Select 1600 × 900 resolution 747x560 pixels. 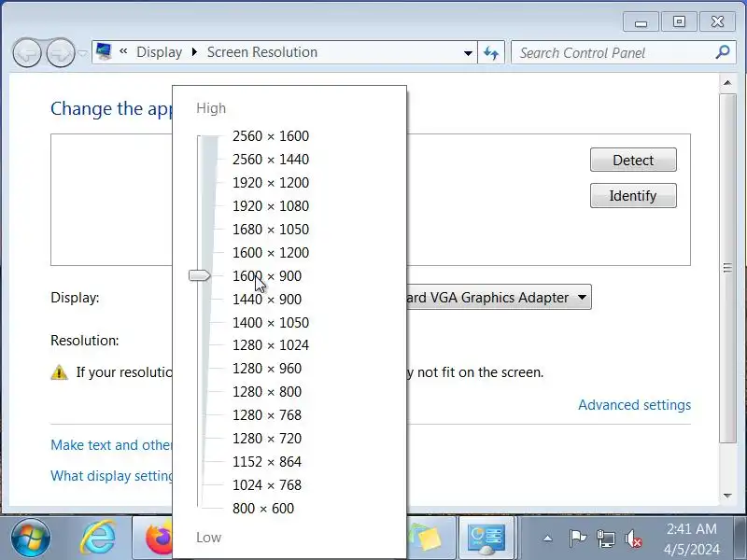tap(267, 276)
